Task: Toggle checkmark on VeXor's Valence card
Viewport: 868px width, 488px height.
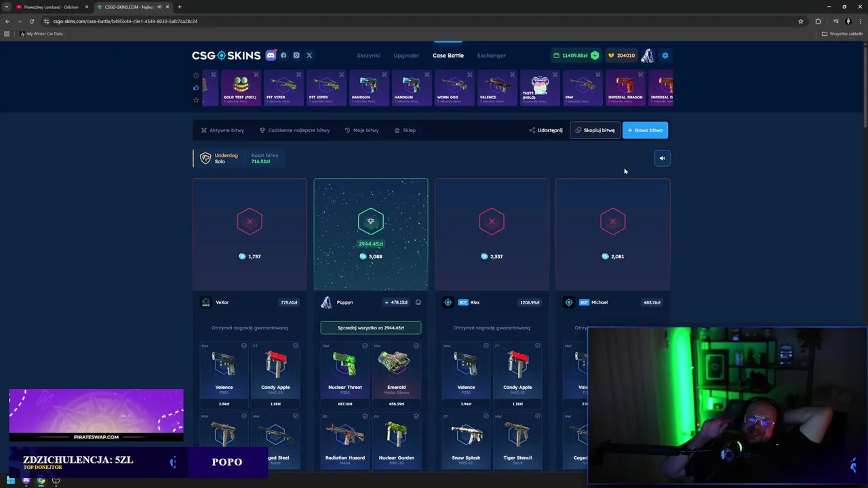Action: (244, 346)
